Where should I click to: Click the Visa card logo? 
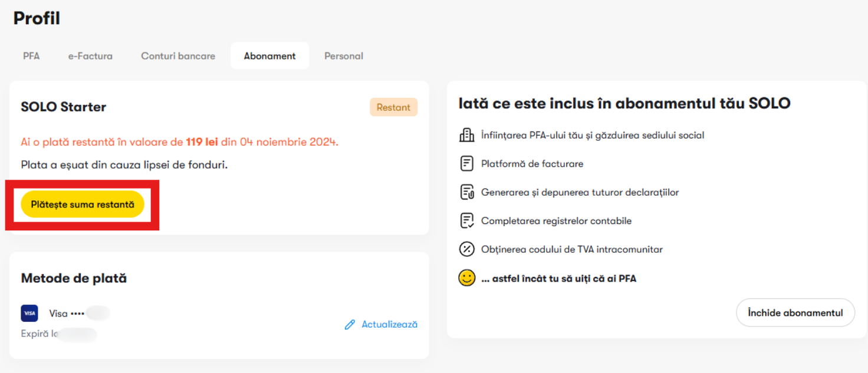(29, 313)
